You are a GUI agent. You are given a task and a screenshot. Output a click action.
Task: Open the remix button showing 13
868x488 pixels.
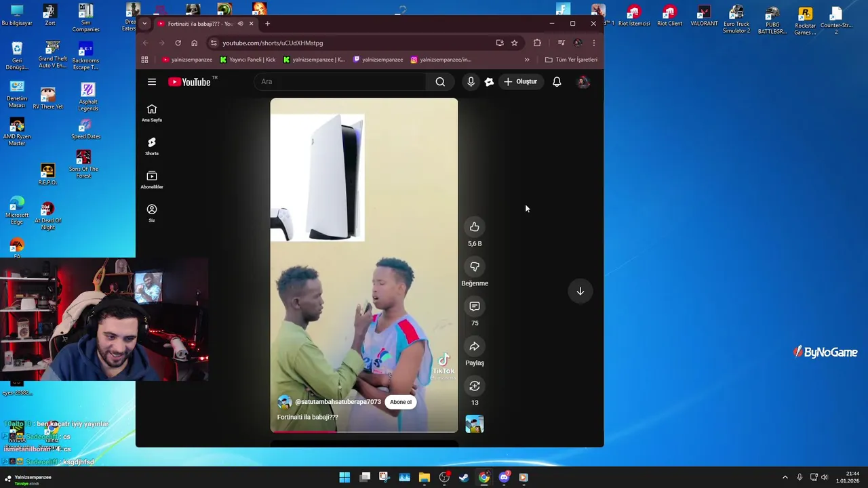(475, 386)
